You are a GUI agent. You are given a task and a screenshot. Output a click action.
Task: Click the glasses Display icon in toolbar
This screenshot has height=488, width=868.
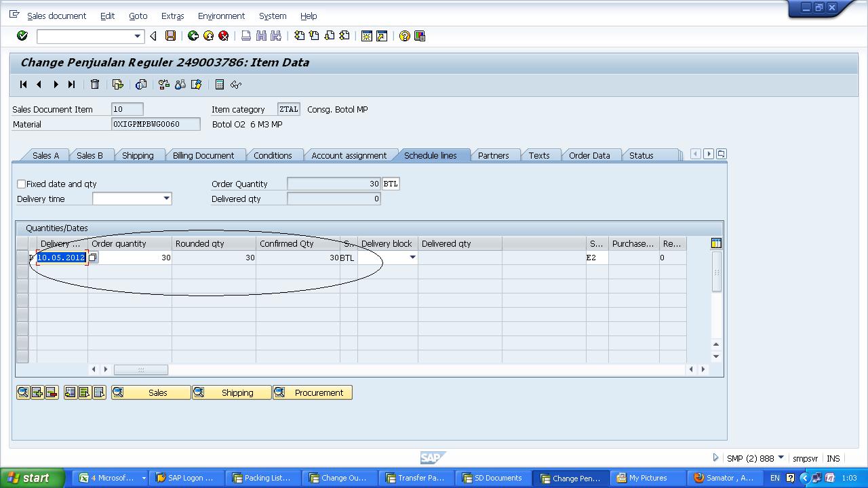pyautogui.click(x=236, y=85)
